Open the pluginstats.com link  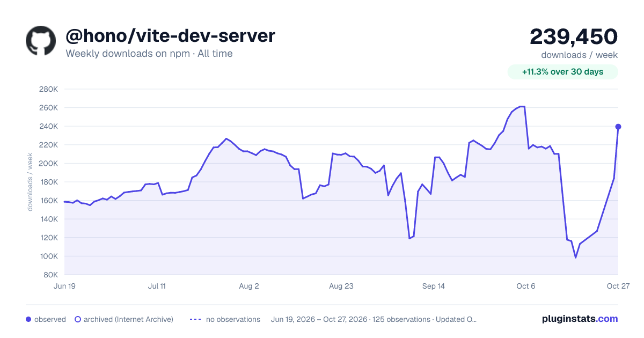580,319
